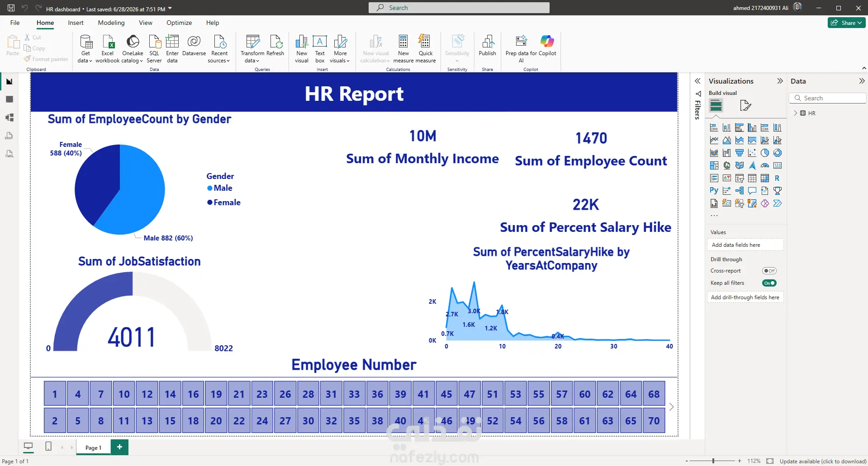Image resolution: width=868 pixels, height=466 pixels.
Task: Open Model view from left sidebar
Action: pos(9,118)
